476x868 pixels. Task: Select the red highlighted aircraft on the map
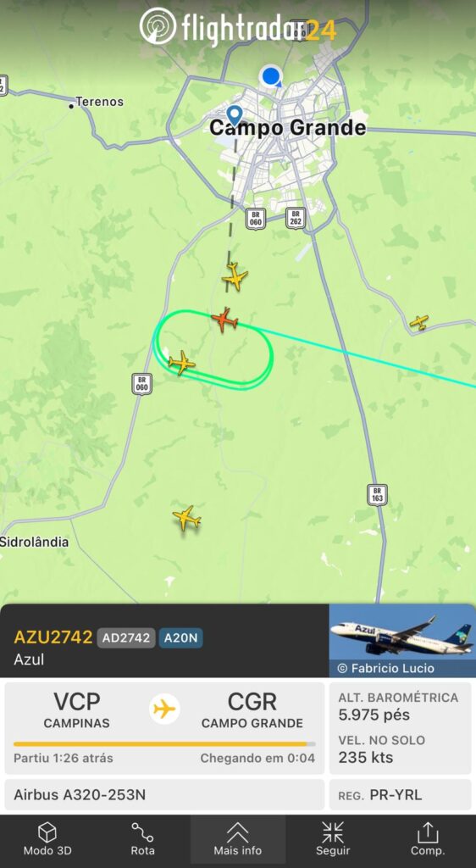click(224, 320)
